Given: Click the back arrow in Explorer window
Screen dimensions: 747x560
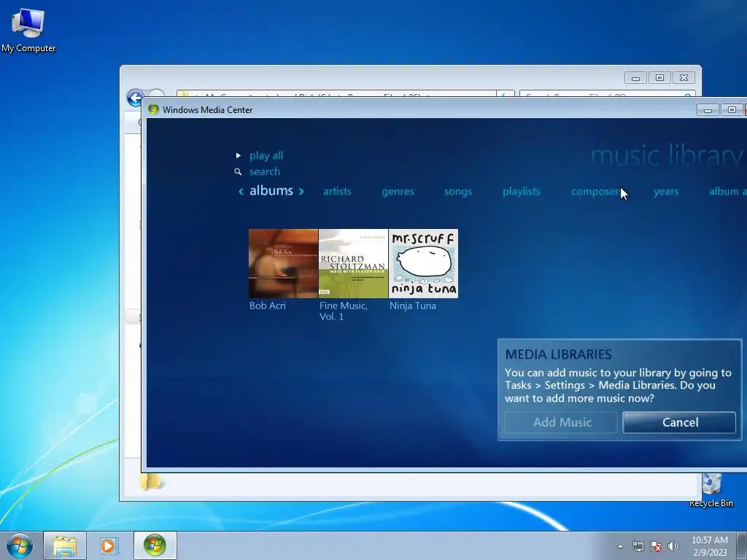Looking at the screenshot, I should [x=135, y=98].
